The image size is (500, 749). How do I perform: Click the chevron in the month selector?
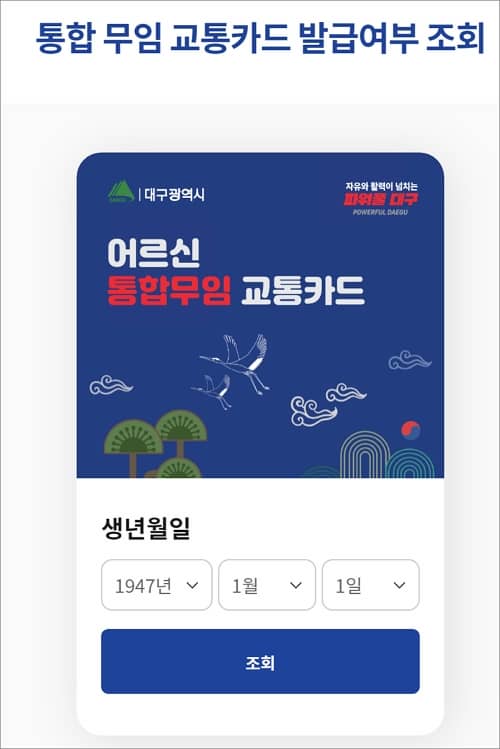(296, 585)
